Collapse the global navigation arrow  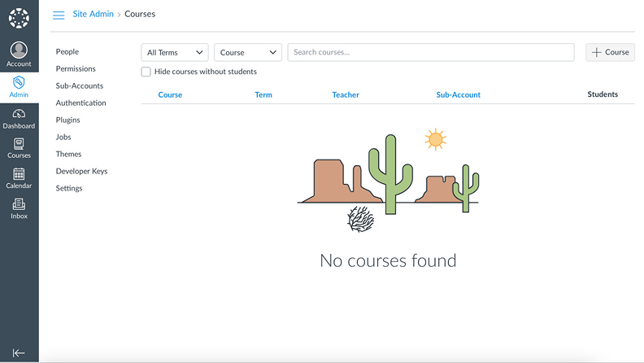[x=19, y=352]
